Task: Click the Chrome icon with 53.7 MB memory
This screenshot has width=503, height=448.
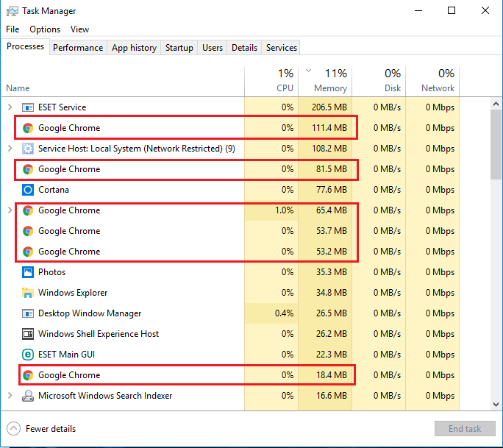Action: tap(28, 231)
